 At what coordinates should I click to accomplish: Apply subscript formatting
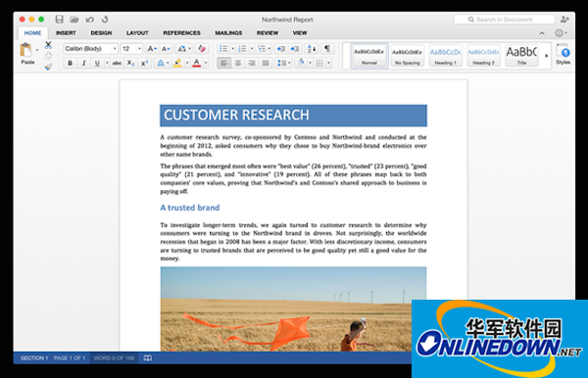(x=130, y=64)
